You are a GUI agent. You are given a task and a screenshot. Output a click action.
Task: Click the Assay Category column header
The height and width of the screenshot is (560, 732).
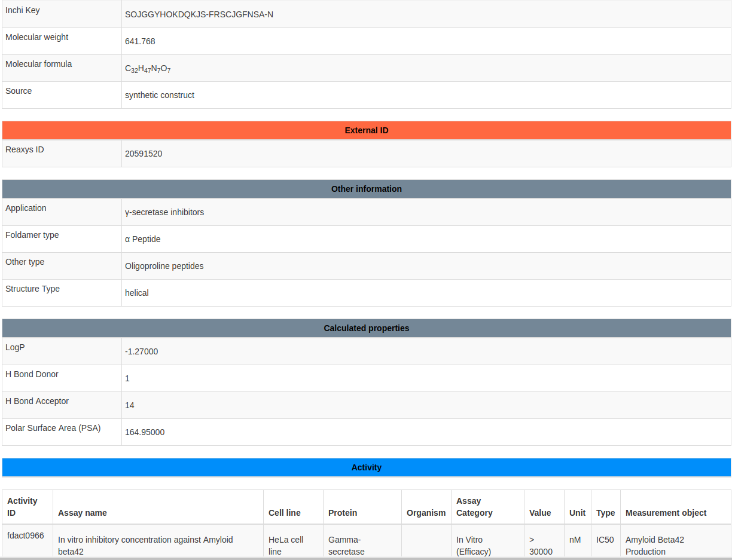point(474,507)
